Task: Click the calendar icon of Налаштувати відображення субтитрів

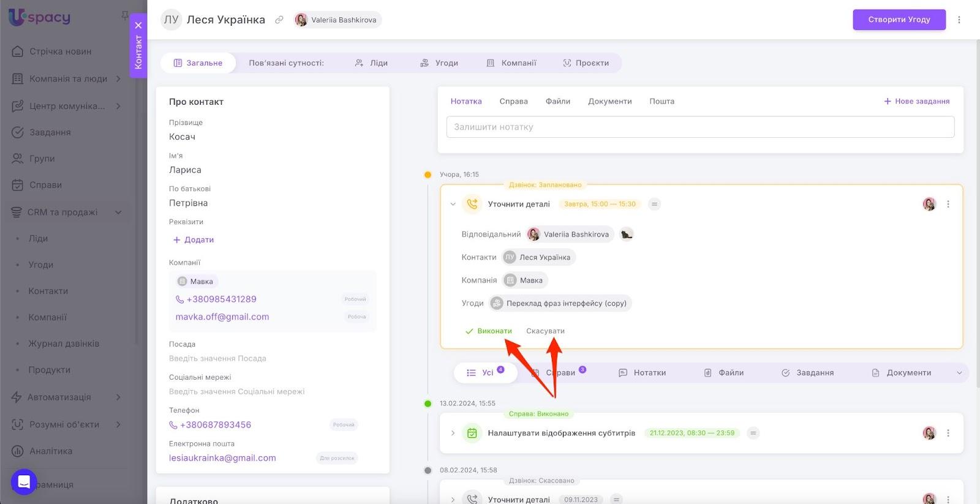Action: [472, 434]
